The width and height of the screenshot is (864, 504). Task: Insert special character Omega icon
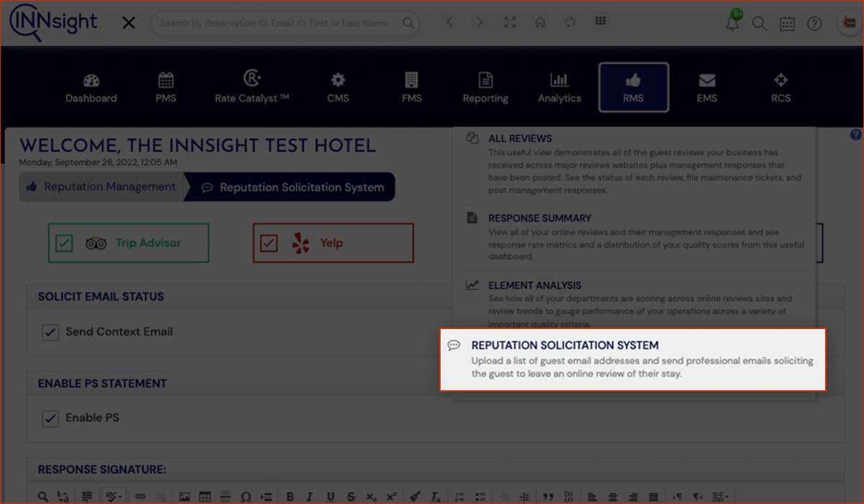(x=246, y=496)
